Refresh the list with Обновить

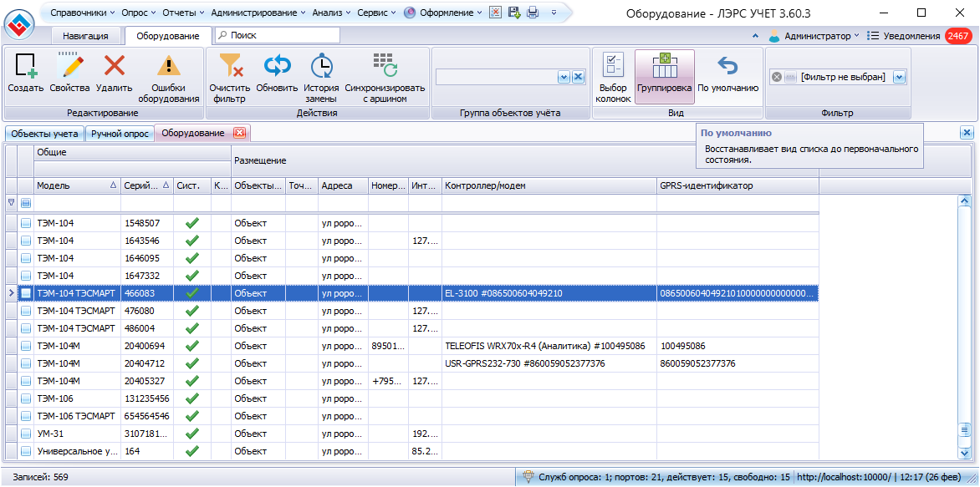(277, 65)
